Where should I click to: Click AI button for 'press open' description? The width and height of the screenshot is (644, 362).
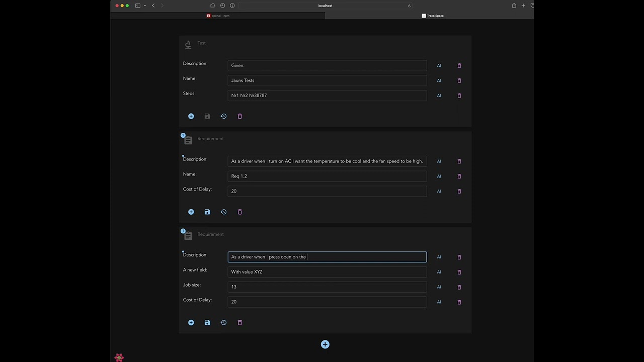click(439, 257)
